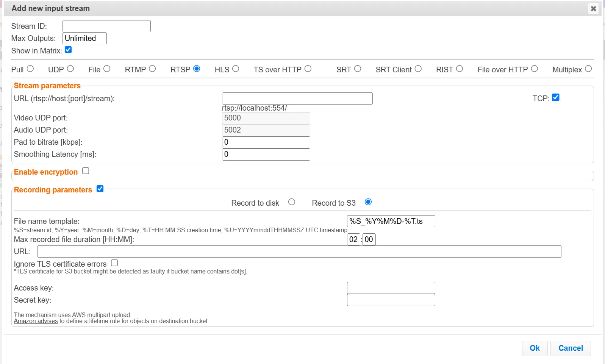Toggle the TCP checkbox

556,97
